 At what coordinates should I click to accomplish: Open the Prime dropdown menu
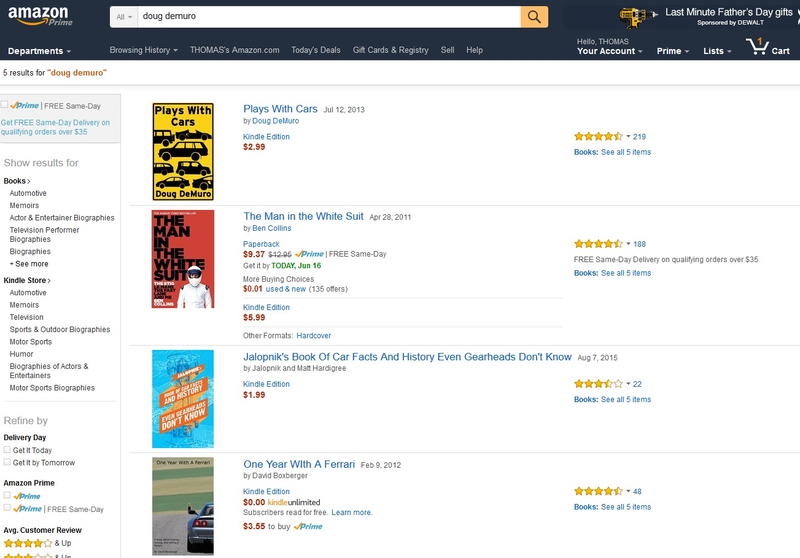point(672,51)
